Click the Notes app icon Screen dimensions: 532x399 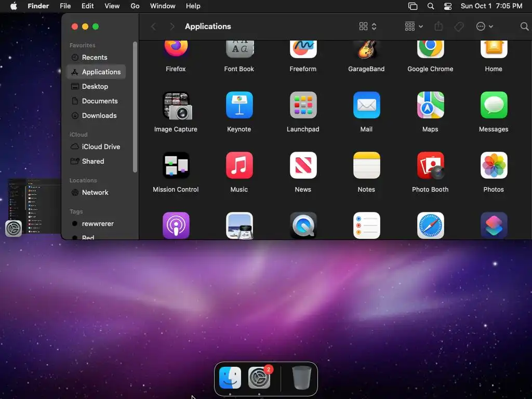click(366, 165)
